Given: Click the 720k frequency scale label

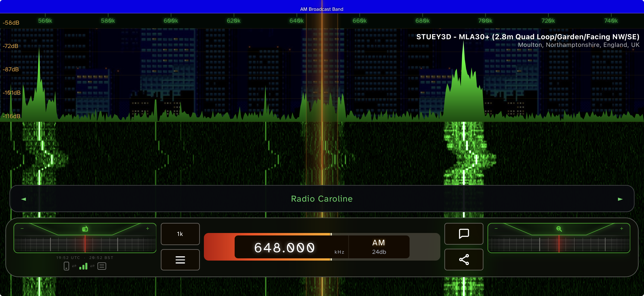Looking at the screenshot, I should [x=548, y=21].
